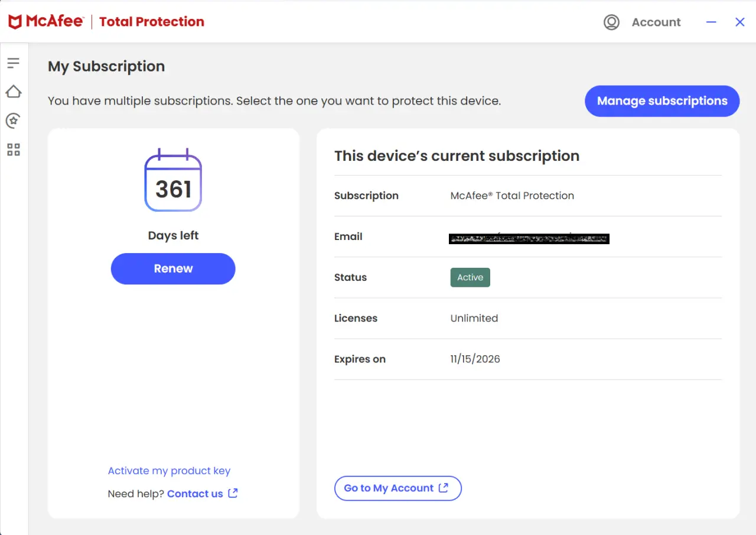Open the hamburger menu in the sidebar
Image resolution: width=756 pixels, height=535 pixels.
(x=14, y=63)
